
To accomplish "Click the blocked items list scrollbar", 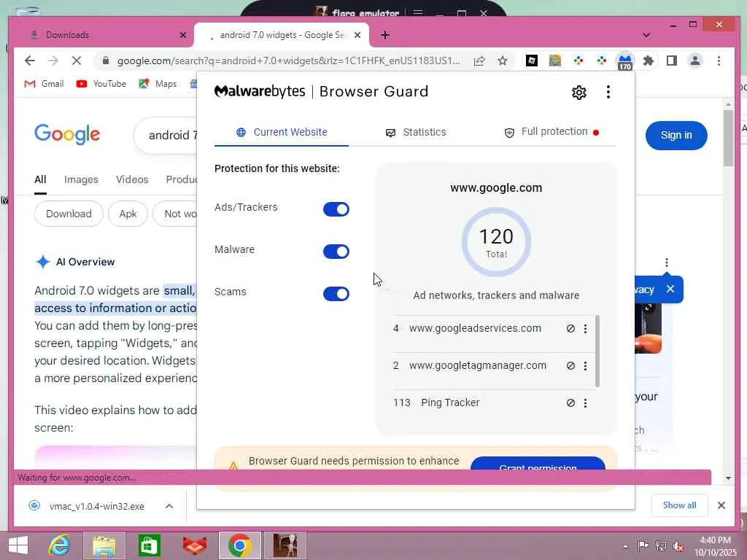I will tap(597, 351).
